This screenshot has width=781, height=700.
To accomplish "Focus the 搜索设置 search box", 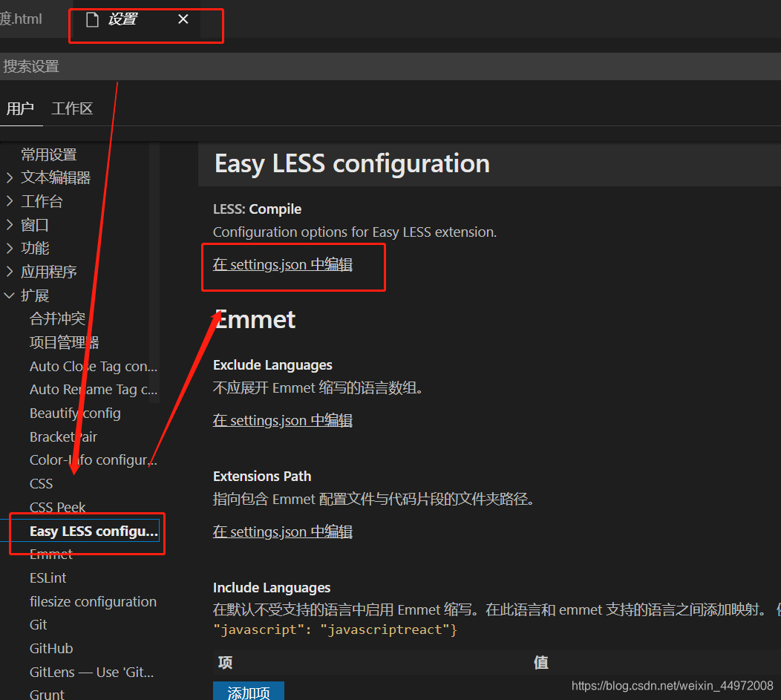I will coord(390,66).
